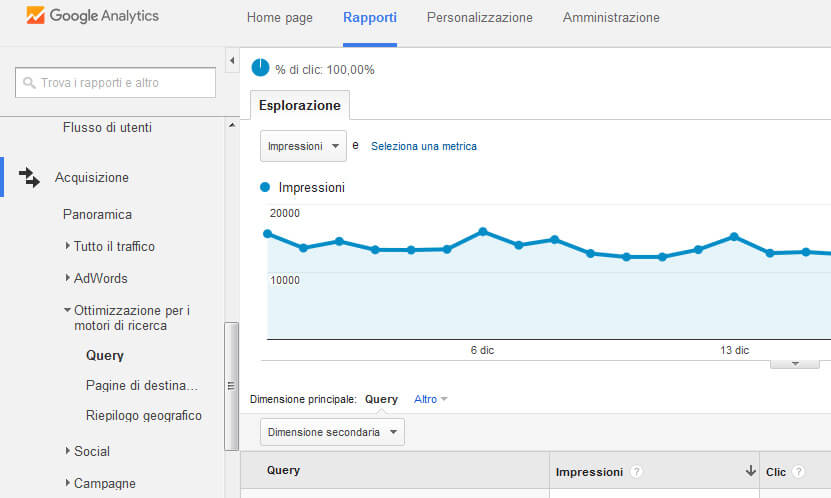Open the help icon next to Impressioni column
The height and width of the screenshot is (498, 831).
[636, 472]
